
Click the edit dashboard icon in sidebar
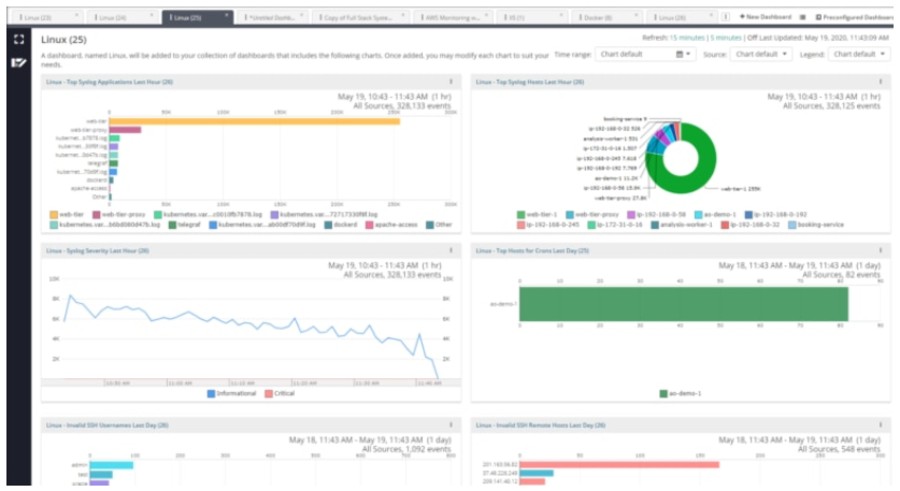coord(19,63)
